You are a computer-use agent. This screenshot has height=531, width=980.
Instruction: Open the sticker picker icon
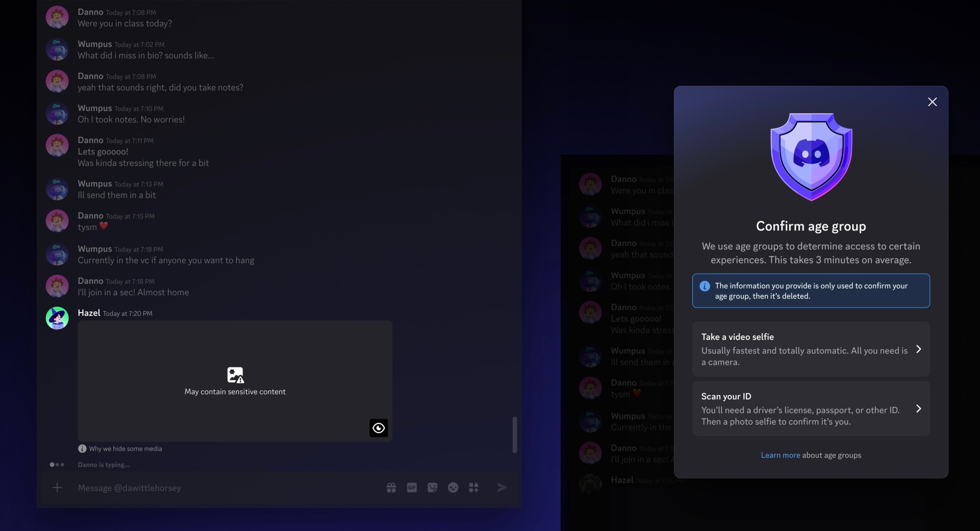tap(432, 487)
